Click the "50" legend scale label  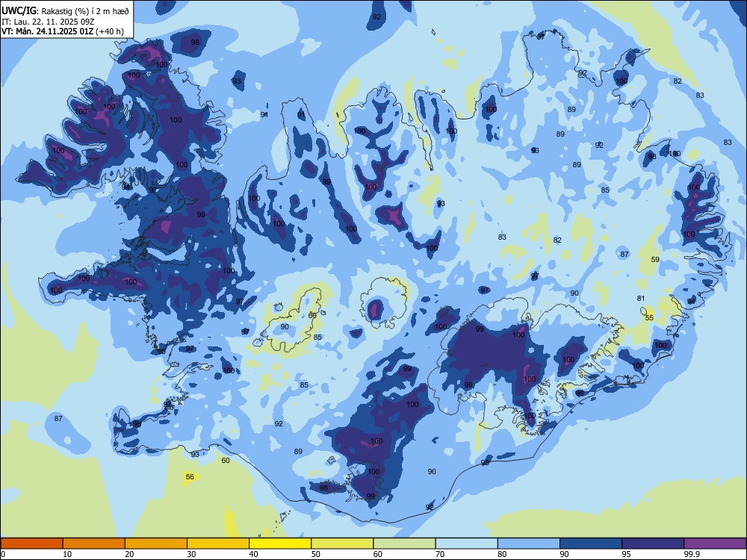316,554
